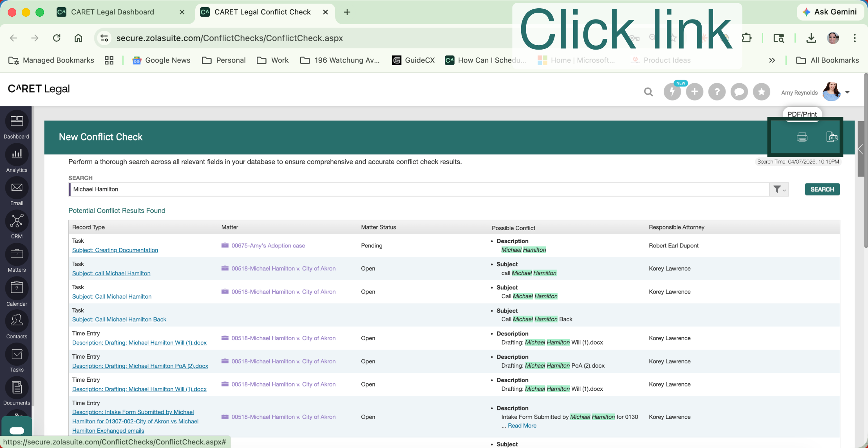Open the chat bubble icon
The height and width of the screenshot is (448, 868).
[739, 92]
